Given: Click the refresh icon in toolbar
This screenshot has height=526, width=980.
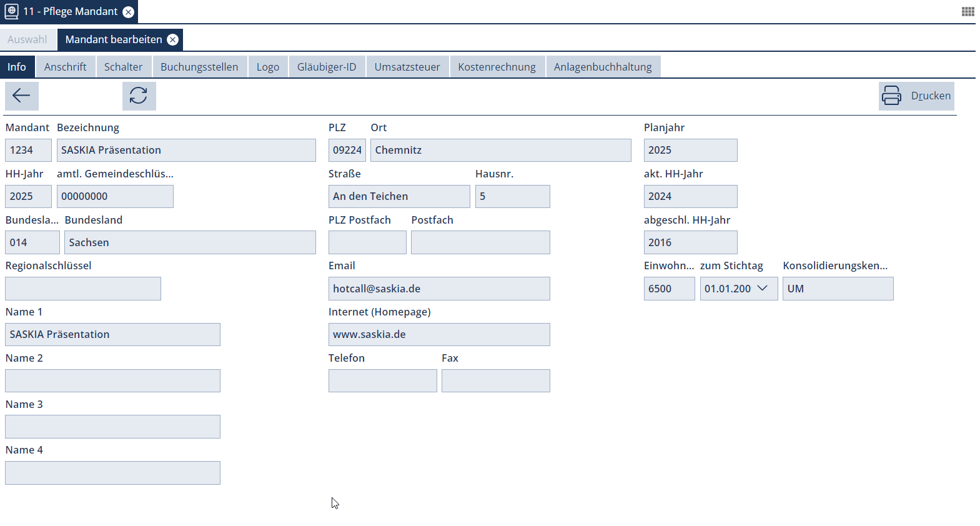Looking at the screenshot, I should tap(139, 96).
